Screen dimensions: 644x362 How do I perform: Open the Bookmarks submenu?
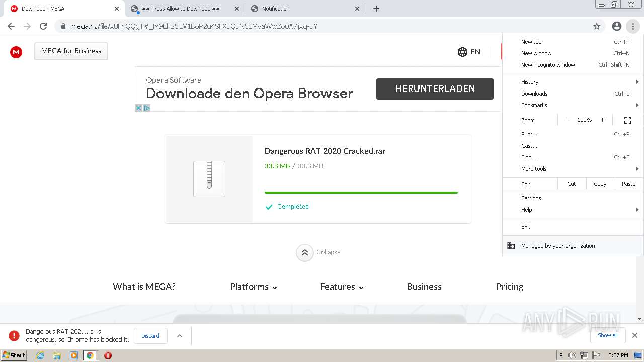point(573,105)
